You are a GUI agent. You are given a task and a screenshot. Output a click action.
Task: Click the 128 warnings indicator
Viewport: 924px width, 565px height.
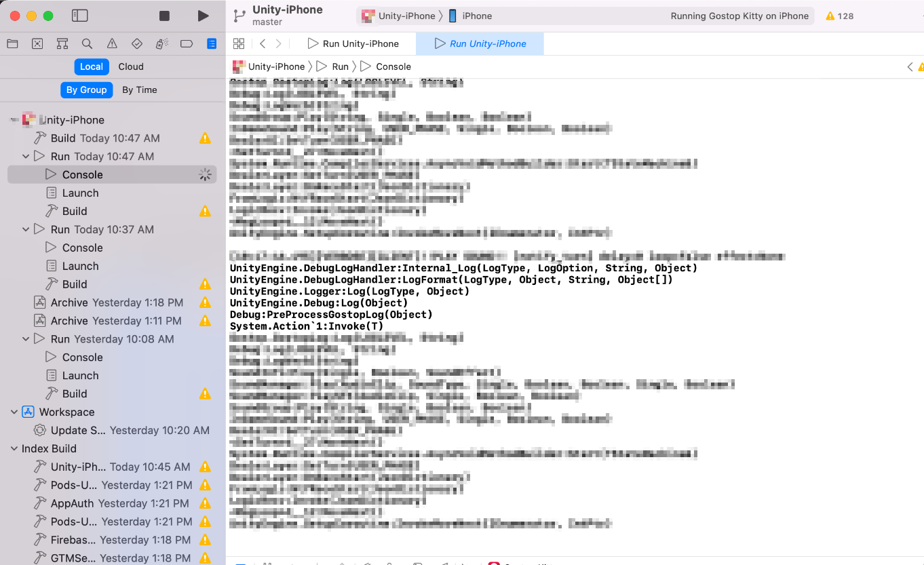coord(840,16)
